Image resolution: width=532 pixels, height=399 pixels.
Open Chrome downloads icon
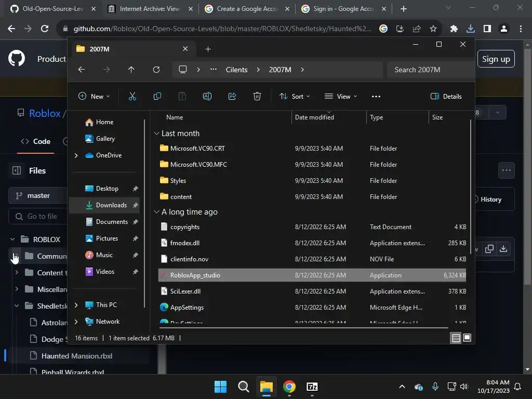471,29
